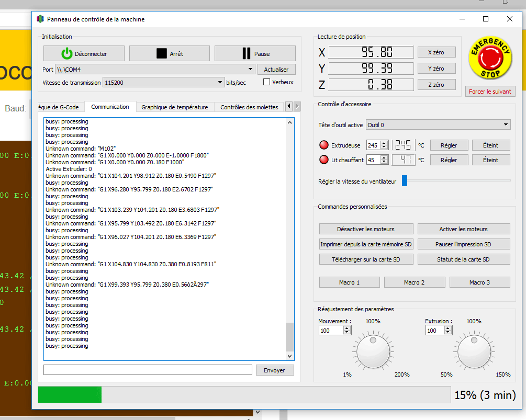
Task: Increase the Extrusion value with the up arrow
Action: tap(448, 328)
